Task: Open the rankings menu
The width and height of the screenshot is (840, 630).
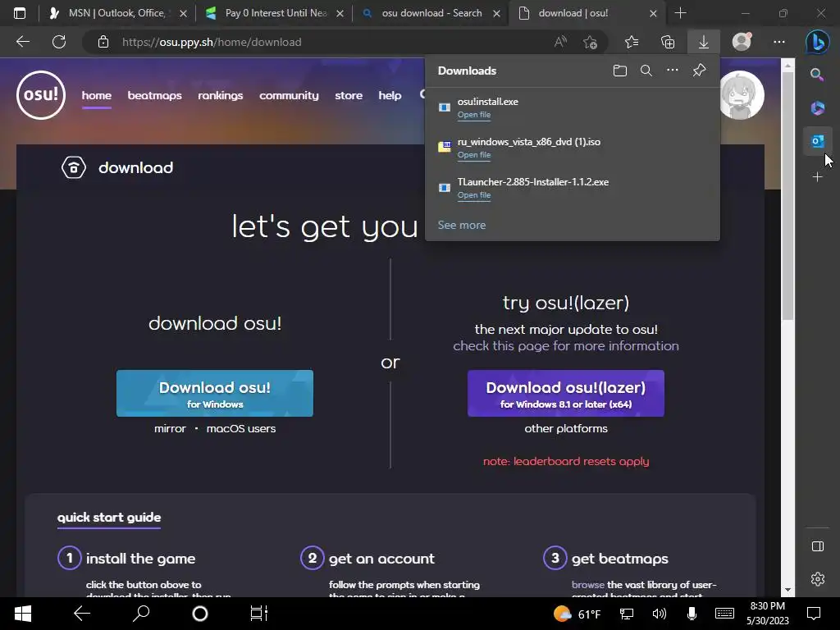Action: (x=220, y=95)
